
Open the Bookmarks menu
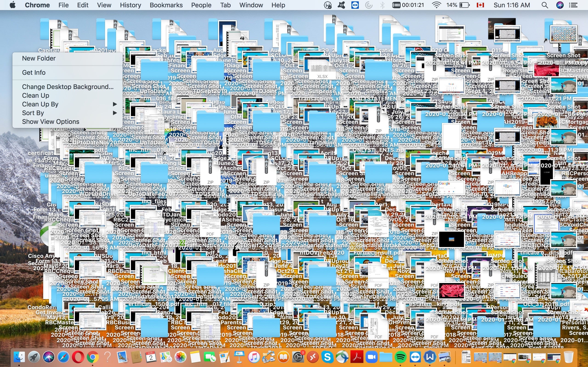point(166,5)
